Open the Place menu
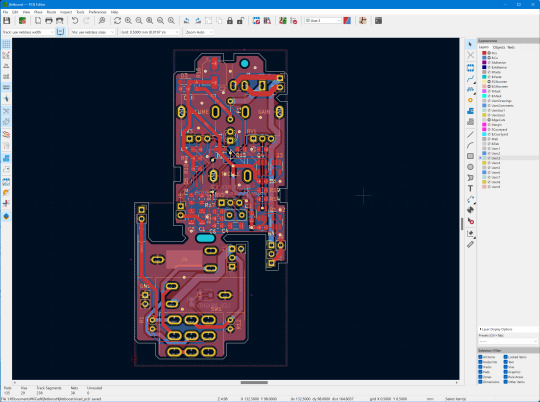This screenshot has height=402, width=540. [x=38, y=12]
